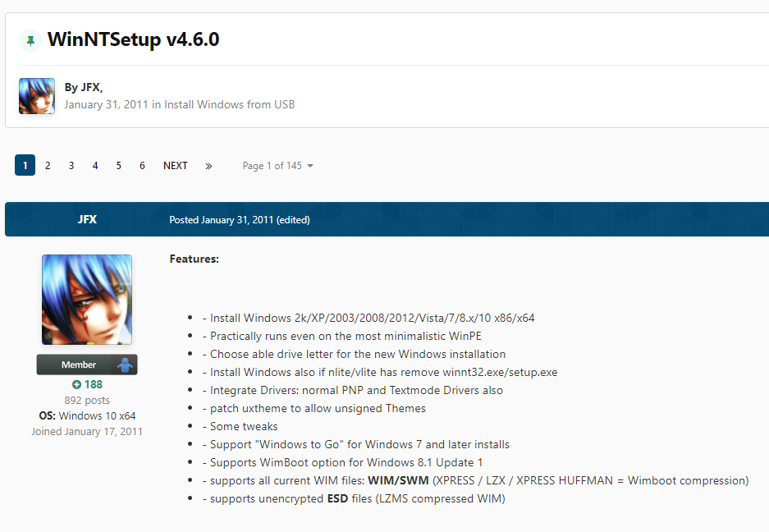Click bold WIM/SWM text

pyautogui.click(x=398, y=481)
